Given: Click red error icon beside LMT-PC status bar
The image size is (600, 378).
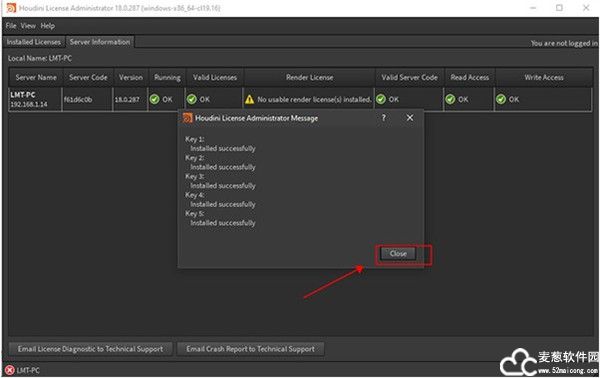Looking at the screenshot, I should pos(10,370).
